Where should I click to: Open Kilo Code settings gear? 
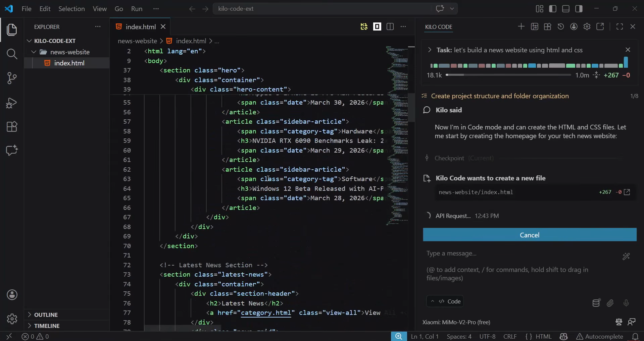click(x=587, y=26)
